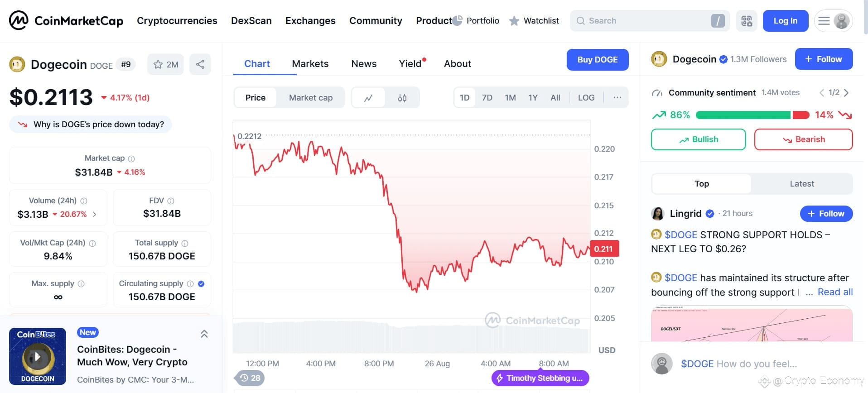Switch to Latest posts tab

(802, 184)
